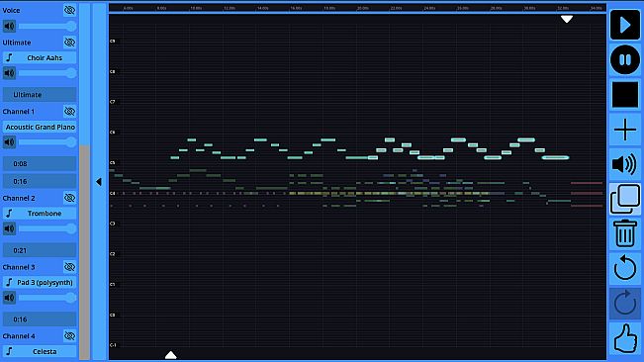
Task: Adjust Channel 2 volume slider
Action: (x=47, y=228)
